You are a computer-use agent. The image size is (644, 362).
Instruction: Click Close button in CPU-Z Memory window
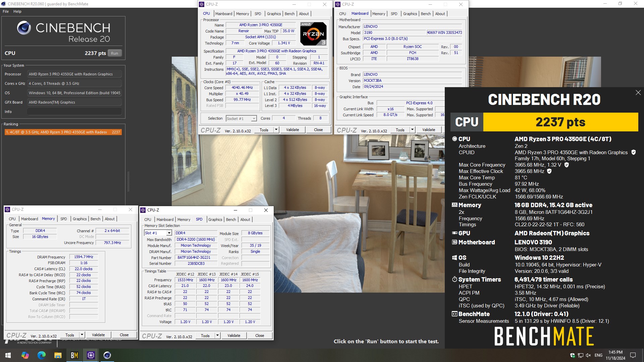point(124,335)
